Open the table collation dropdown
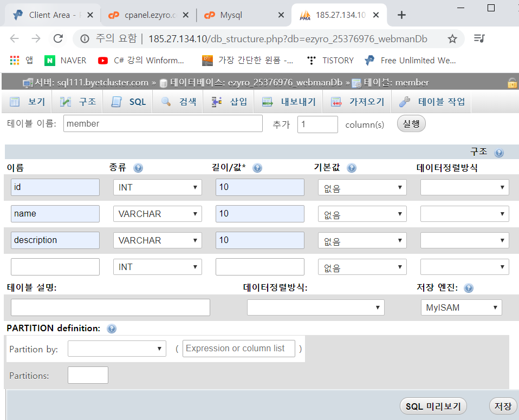This screenshot has height=420, width=519. coord(316,307)
